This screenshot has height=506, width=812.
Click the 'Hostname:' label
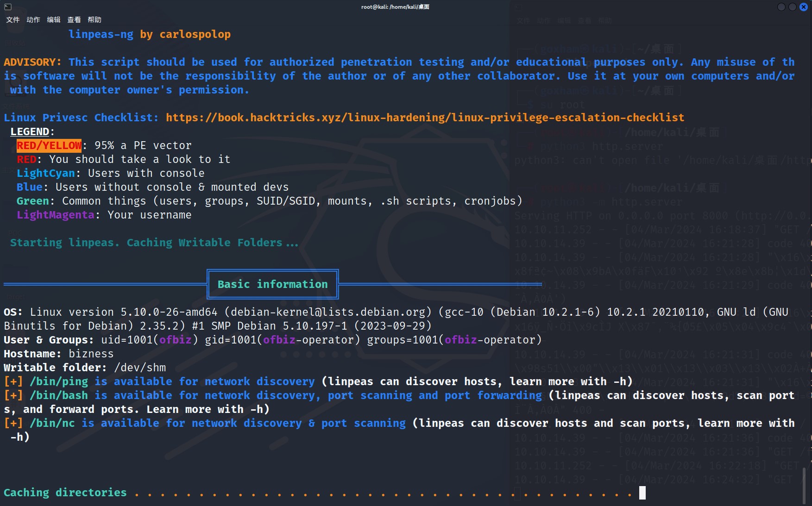coord(32,354)
